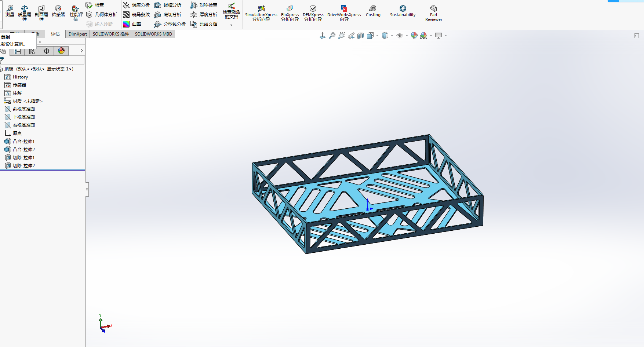Image resolution: width=644 pixels, height=347 pixels.
Task: Open DisplayManager color ball tab
Action: (x=61, y=51)
